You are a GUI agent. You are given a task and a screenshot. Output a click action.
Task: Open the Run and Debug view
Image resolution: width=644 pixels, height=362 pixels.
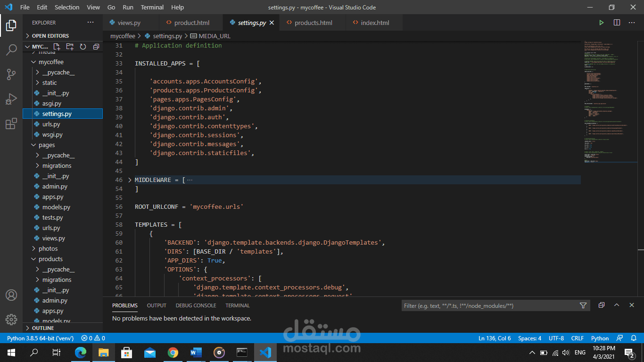11,99
